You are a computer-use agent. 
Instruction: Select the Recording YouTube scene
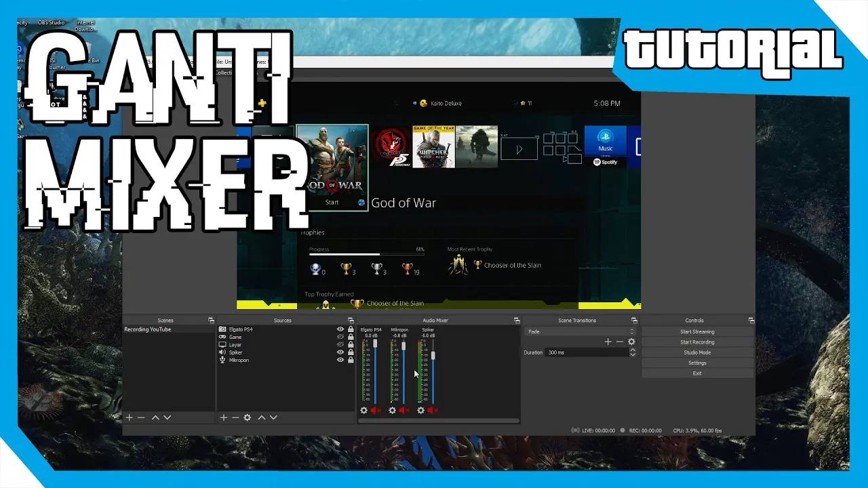(168, 329)
